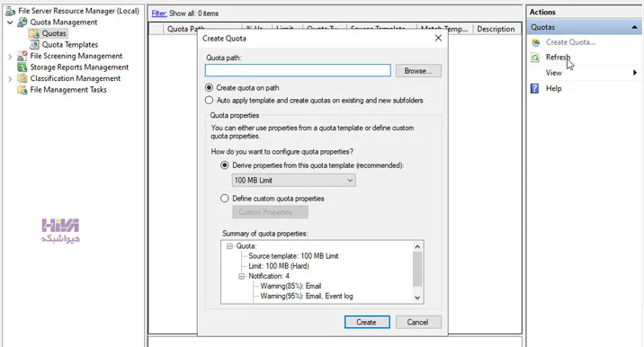The height and width of the screenshot is (347, 644).
Task: Click 'Warning(95%): Email, Event log' line
Action: tap(307, 296)
